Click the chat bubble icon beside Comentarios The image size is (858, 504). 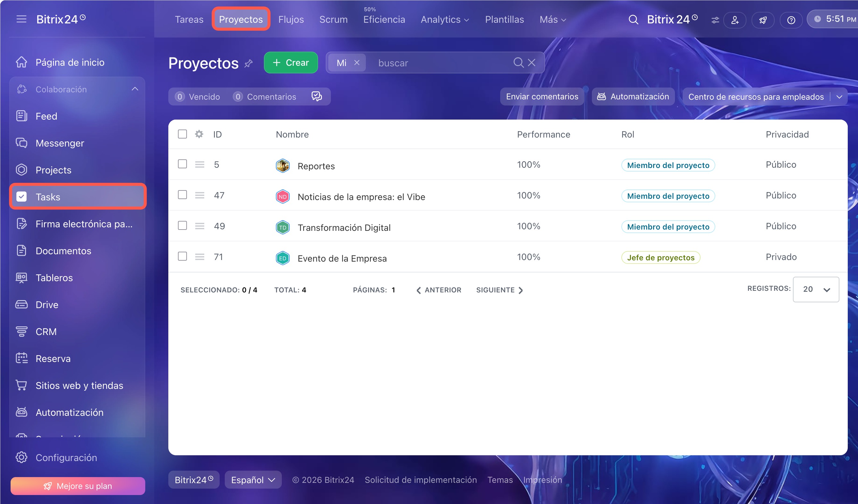pos(317,97)
